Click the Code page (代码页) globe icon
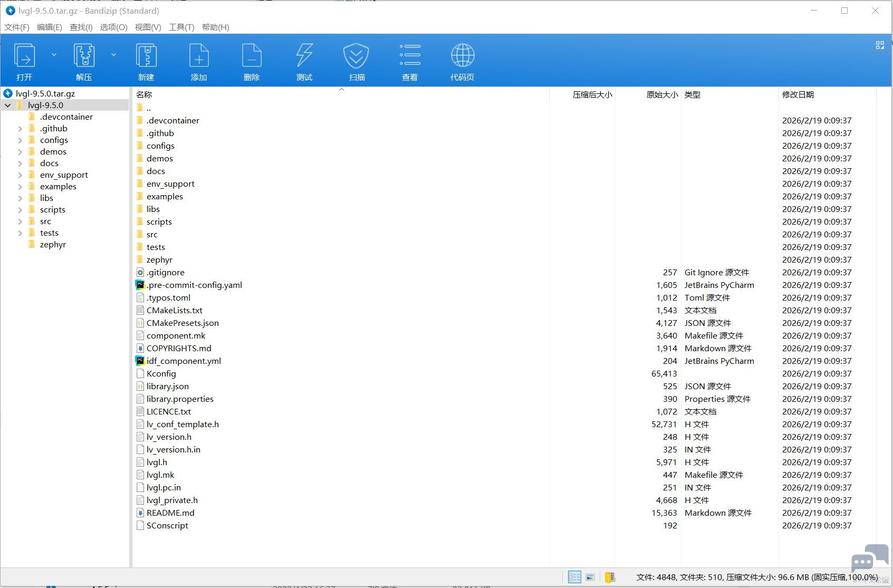This screenshot has width=893, height=588. 463,55
